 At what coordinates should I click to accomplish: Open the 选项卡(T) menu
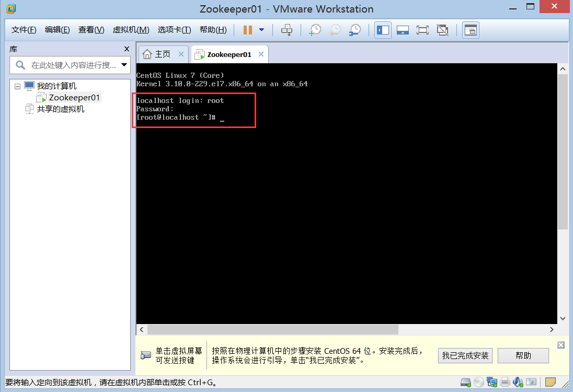coord(174,30)
